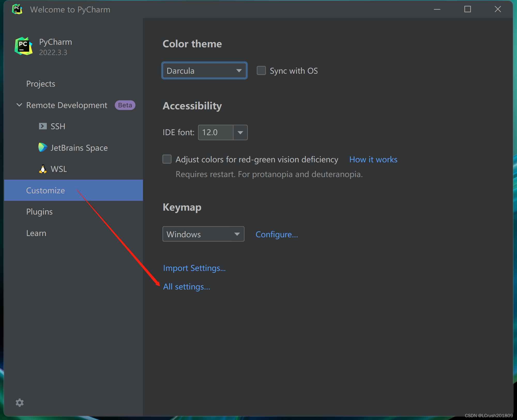The height and width of the screenshot is (420, 517).
Task: Click the SSH icon under Remote Development
Action: coord(43,126)
